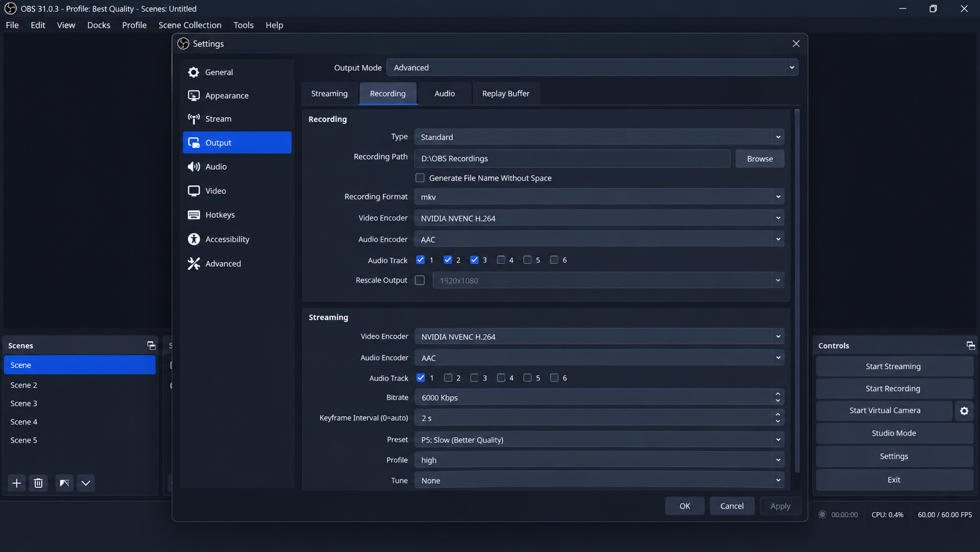Click the Advanced tools icon in sidebar
This screenshot has width=980, height=552.
point(193,263)
